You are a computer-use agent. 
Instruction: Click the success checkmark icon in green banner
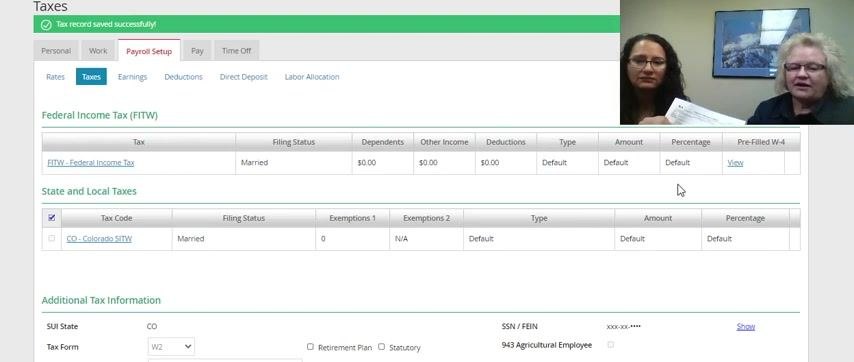point(46,24)
